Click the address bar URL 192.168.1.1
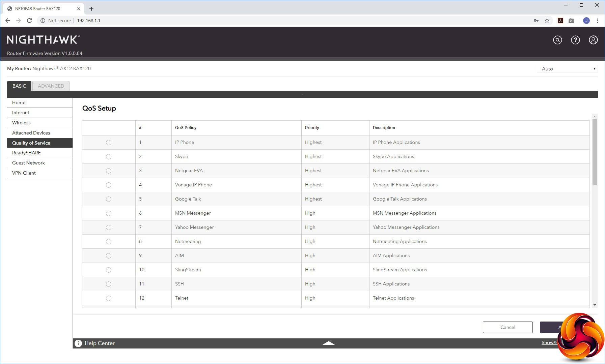 tap(89, 21)
